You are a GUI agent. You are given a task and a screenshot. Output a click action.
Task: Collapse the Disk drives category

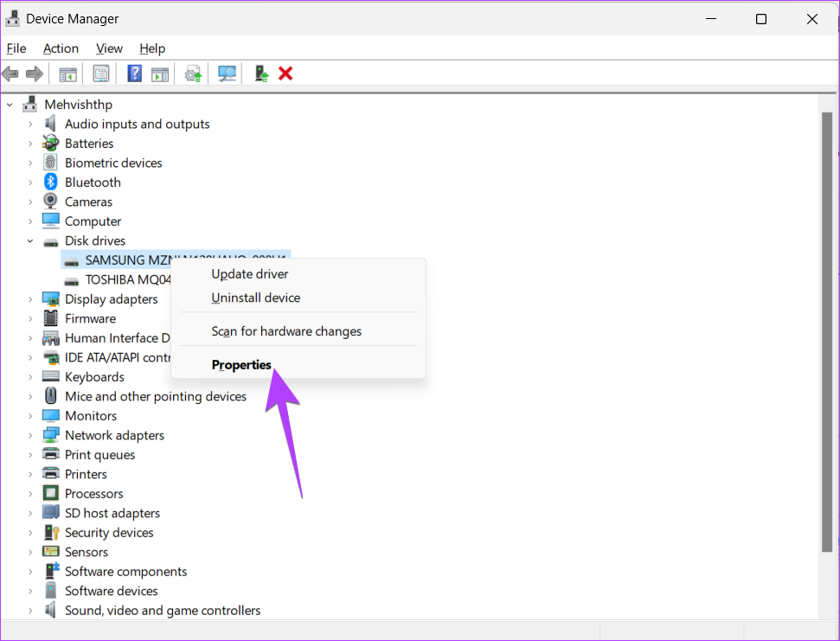click(x=30, y=241)
